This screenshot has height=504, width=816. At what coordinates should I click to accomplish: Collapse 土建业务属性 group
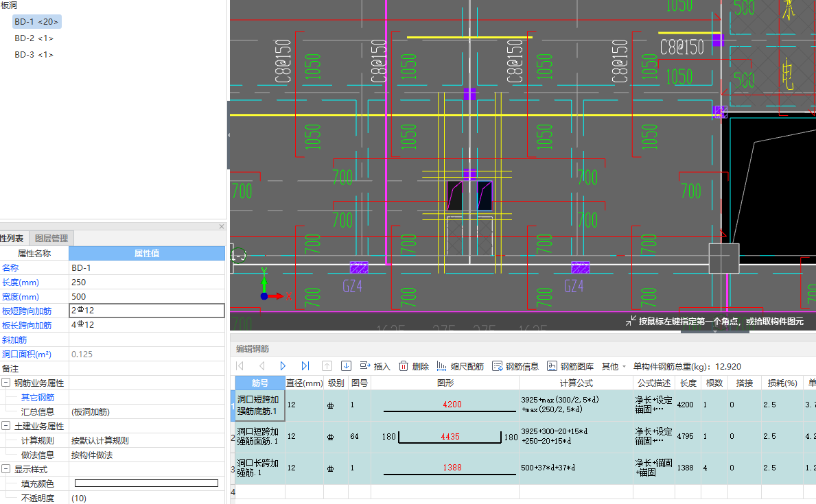tap(5, 425)
